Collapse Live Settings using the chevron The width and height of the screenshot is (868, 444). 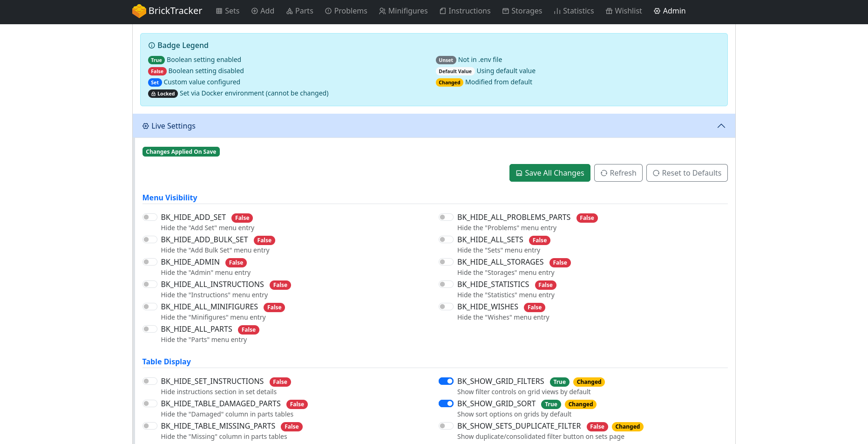pos(721,126)
